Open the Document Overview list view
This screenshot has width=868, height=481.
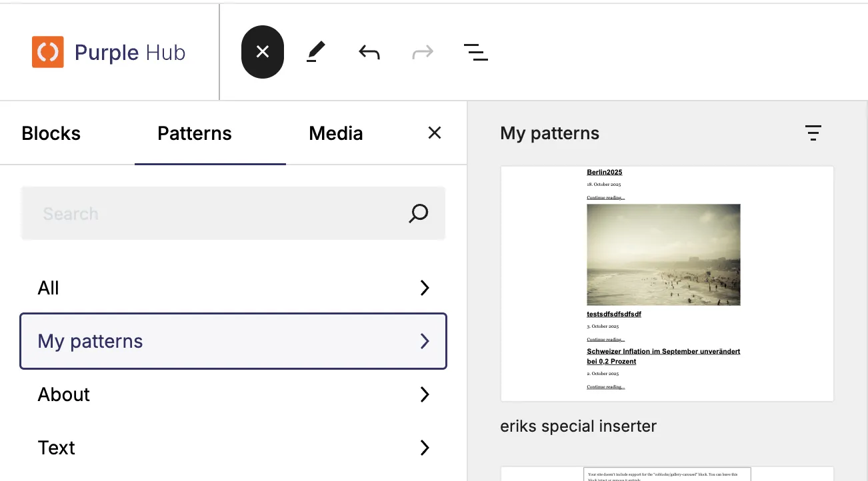coord(476,52)
